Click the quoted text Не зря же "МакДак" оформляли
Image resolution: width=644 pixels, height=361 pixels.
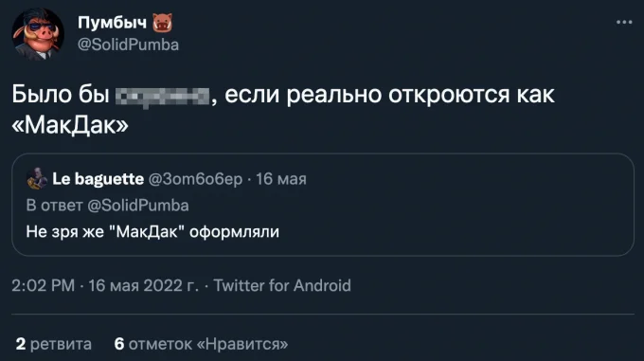(152, 231)
